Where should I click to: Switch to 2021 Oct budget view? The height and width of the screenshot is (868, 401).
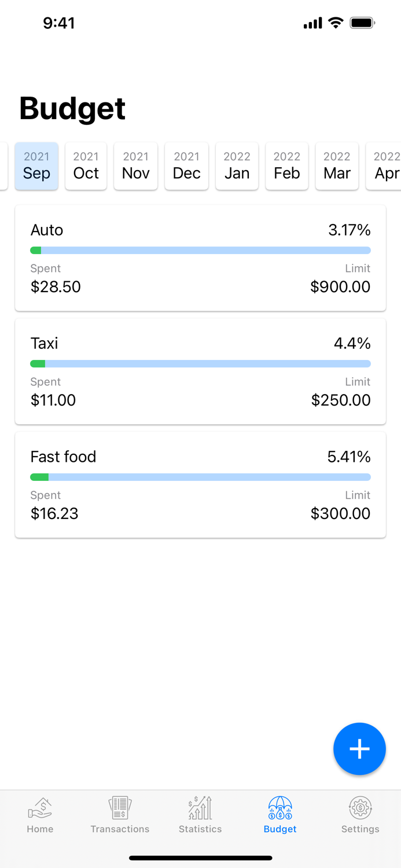tap(86, 166)
